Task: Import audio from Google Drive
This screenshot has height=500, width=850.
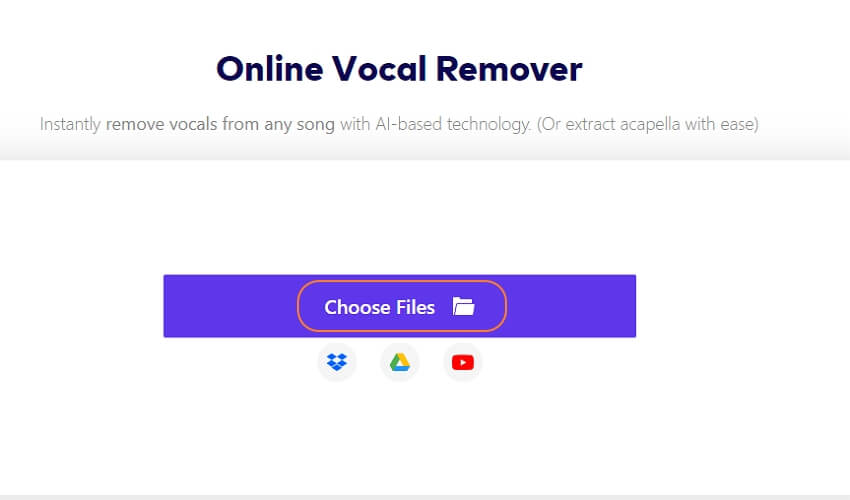Action: (400, 362)
